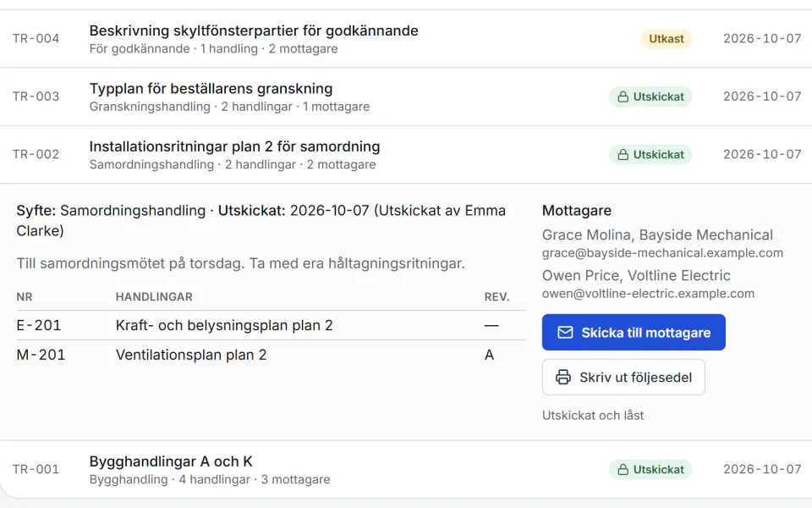Select email grace@bayside-mechanical.example.com
The height and width of the screenshot is (508, 812).
click(662, 253)
